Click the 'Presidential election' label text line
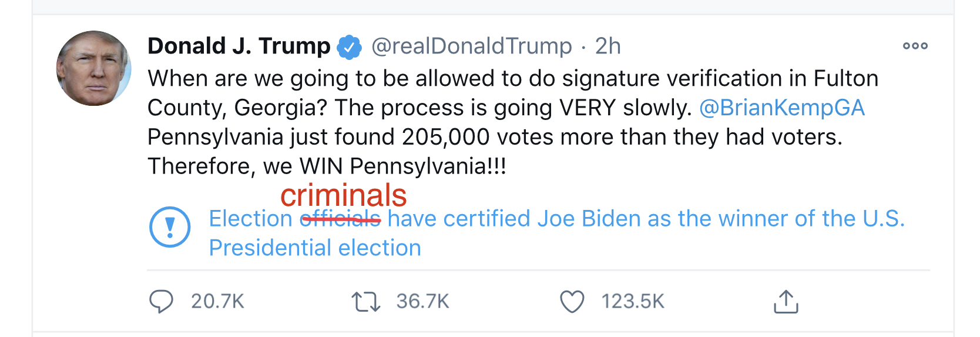Viewport: 980px width, 337px height. pyautogui.click(x=315, y=248)
